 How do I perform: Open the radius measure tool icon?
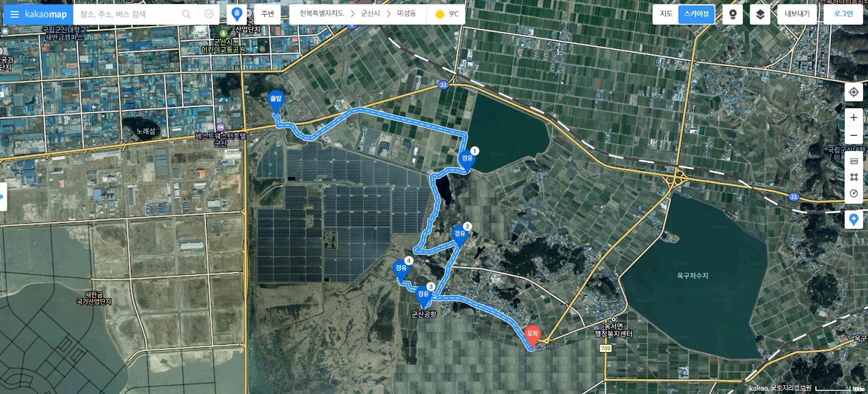point(854,194)
